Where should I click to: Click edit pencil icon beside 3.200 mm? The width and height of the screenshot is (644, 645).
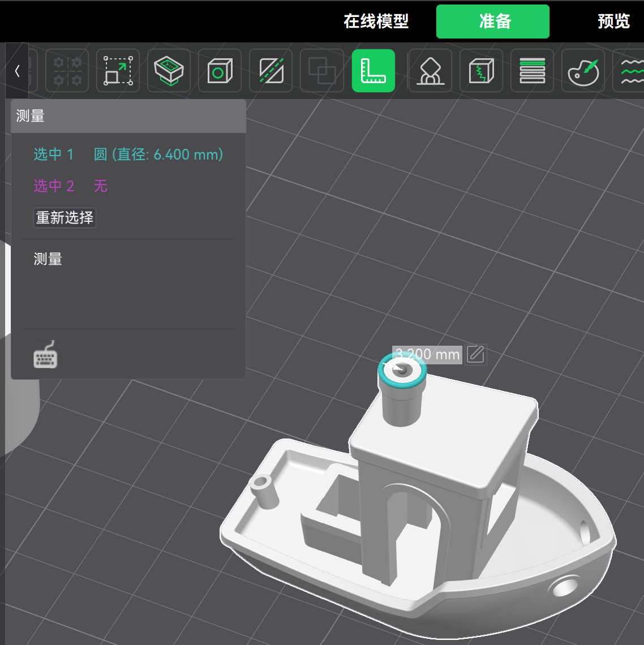476,354
